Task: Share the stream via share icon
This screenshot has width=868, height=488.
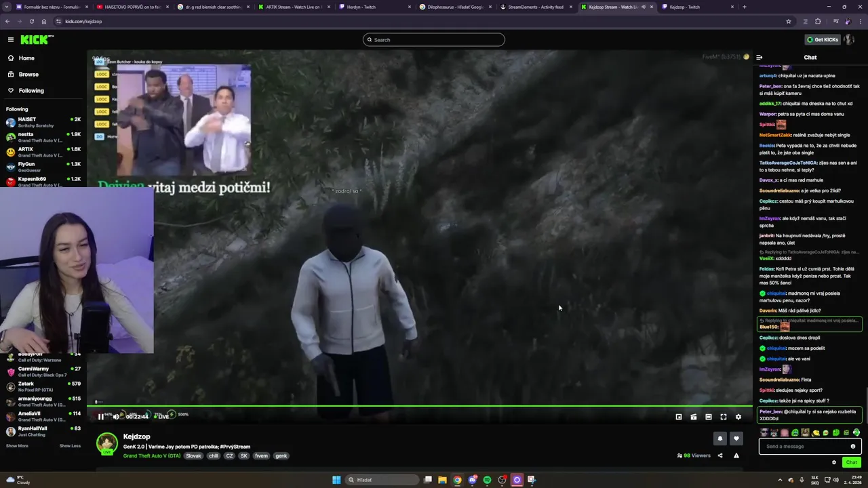Action: coord(720,455)
